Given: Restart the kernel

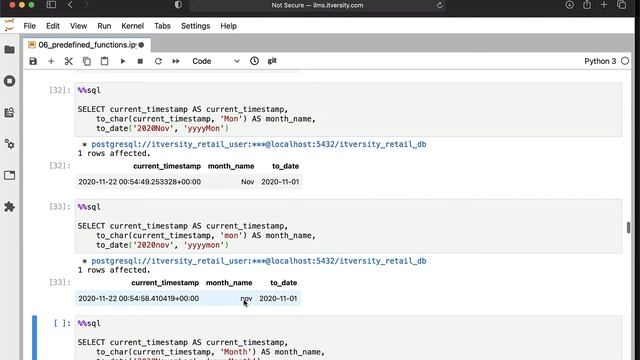Looking at the screenshot, I should click(x=158, y=61).
